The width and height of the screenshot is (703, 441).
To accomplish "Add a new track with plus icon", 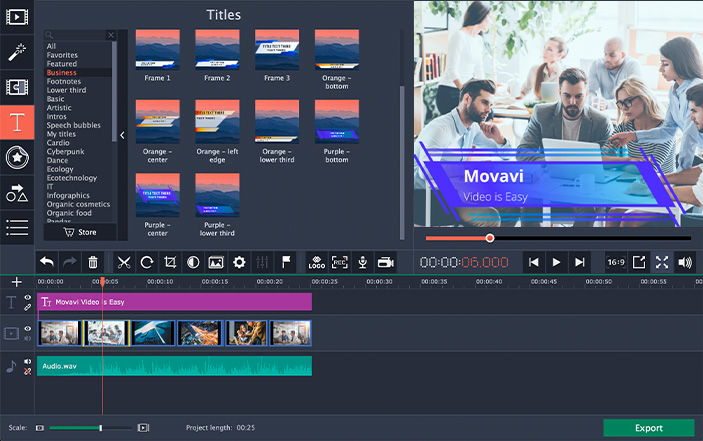I will 17,282.
